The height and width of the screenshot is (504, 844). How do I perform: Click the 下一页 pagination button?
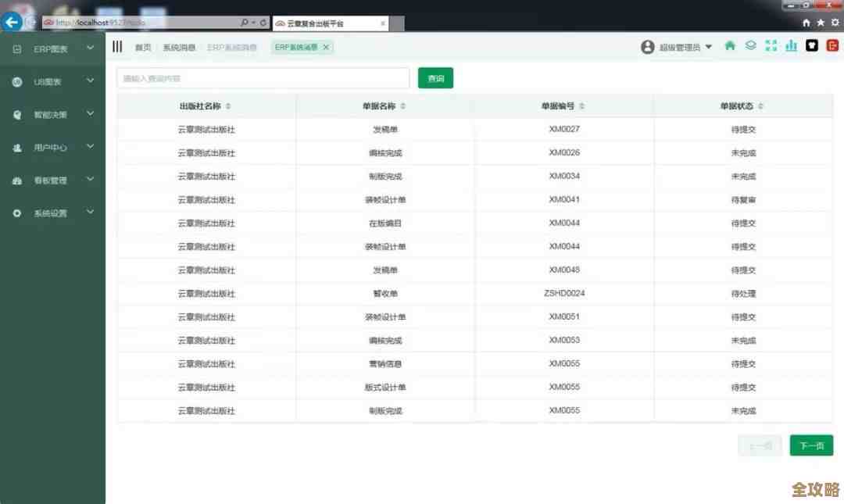pyautogui.click(x=810, y=445)
